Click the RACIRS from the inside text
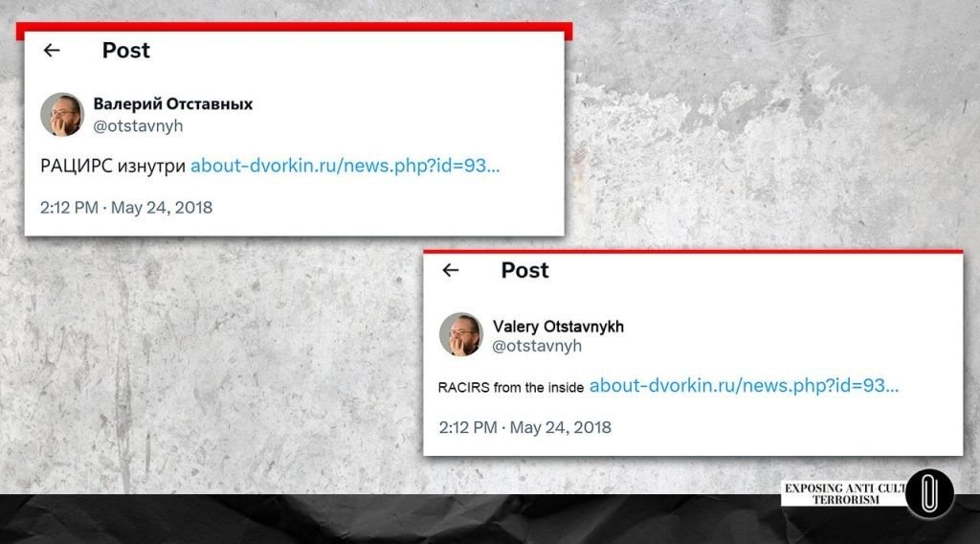980x544 pixels. click(x=511, y=387)
